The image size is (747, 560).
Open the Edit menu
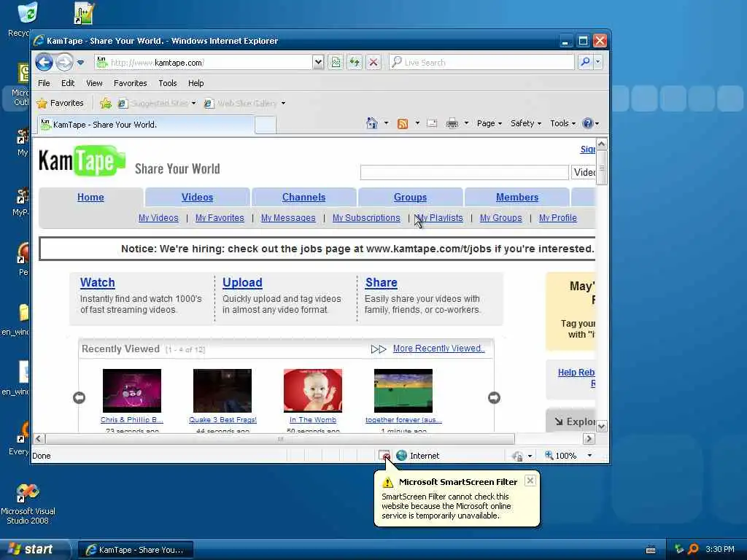[68, 83]
